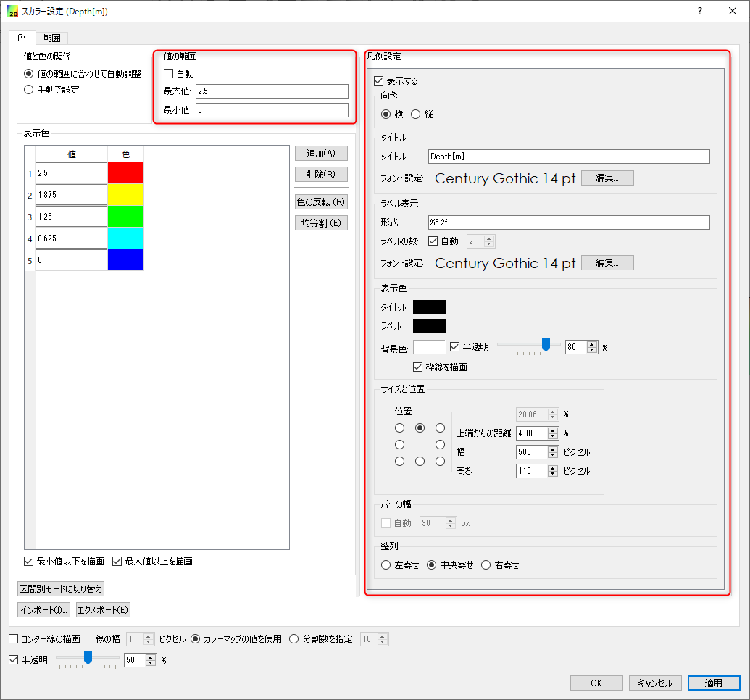Click 色の反転 (R) button
750x700 pixels.
pyautogui.click(x=321, y=201)
